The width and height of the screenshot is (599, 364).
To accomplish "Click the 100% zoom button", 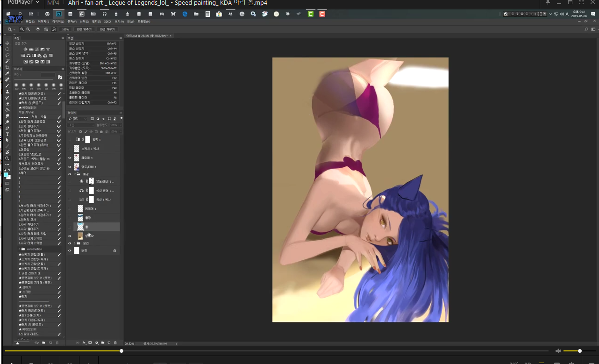I will point(65,29).
